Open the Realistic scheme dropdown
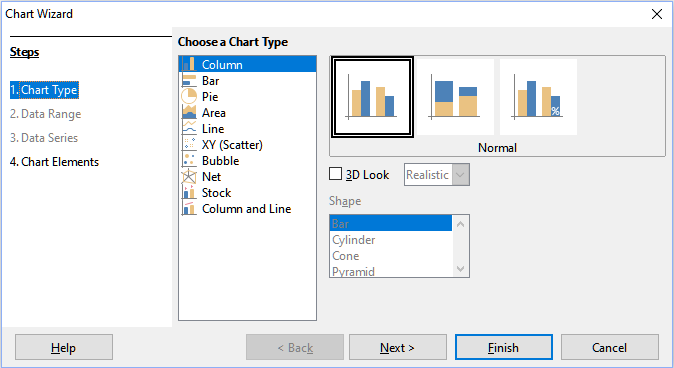The width and height of the screenshot is (674, 368). pos(437,175)
